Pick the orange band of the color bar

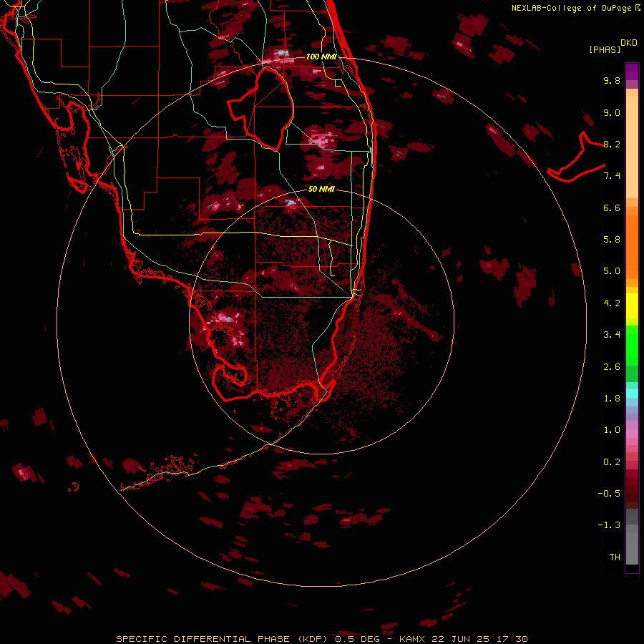tap(632, 248)
